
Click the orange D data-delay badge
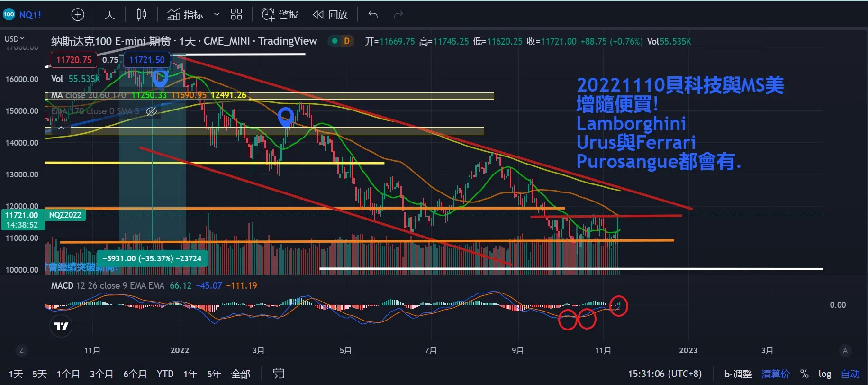(x=347, y=41)
